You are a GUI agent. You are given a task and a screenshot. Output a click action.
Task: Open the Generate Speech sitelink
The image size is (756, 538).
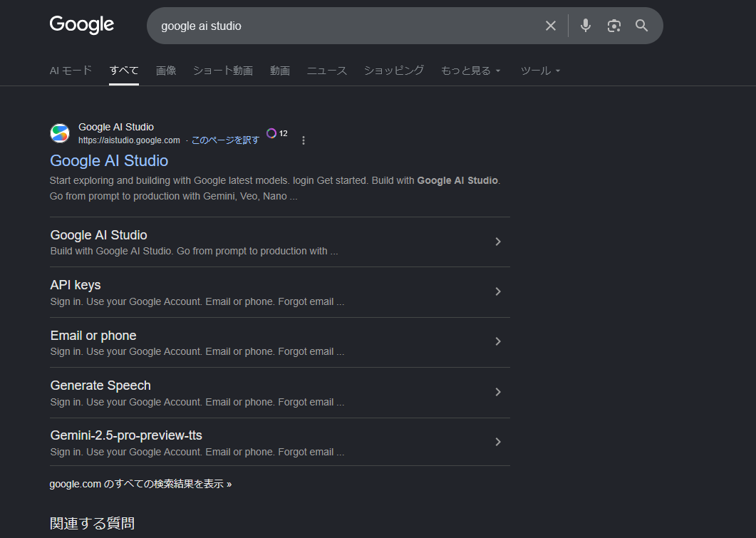[279, 393]
